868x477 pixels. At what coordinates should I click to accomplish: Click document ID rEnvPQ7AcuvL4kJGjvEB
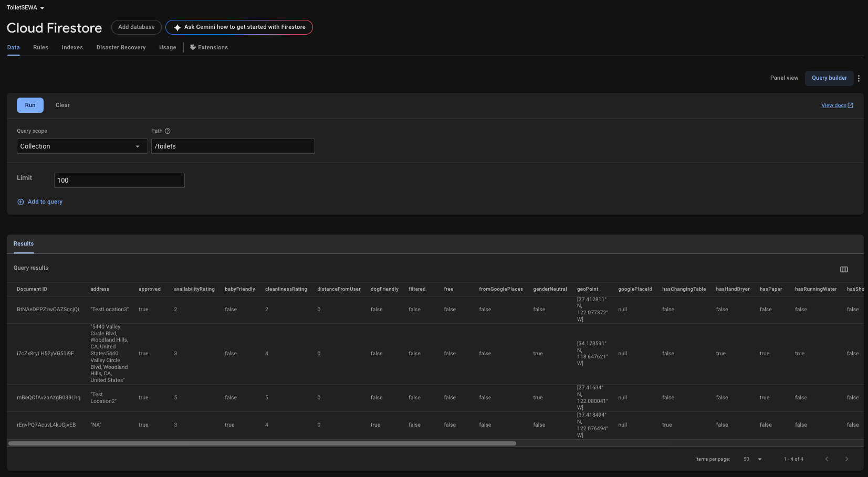[x=46, y=425]
